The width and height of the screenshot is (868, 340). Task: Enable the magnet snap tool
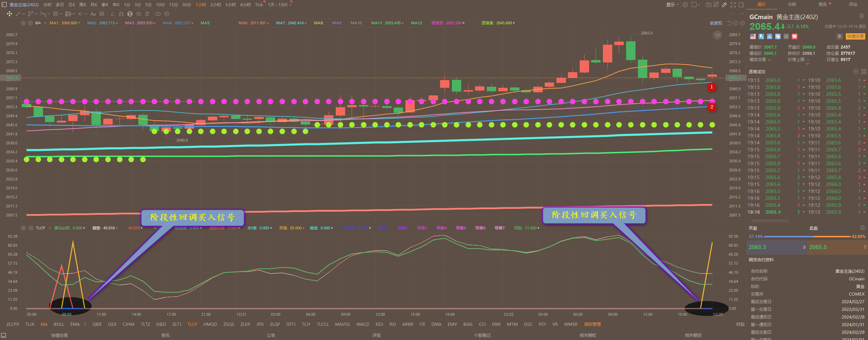(x=121, y=14)
